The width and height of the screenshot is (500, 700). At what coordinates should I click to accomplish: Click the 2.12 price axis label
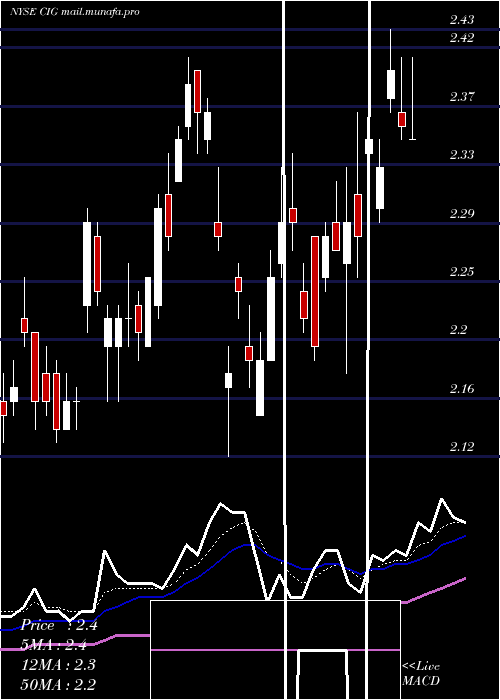pos(462,447)
